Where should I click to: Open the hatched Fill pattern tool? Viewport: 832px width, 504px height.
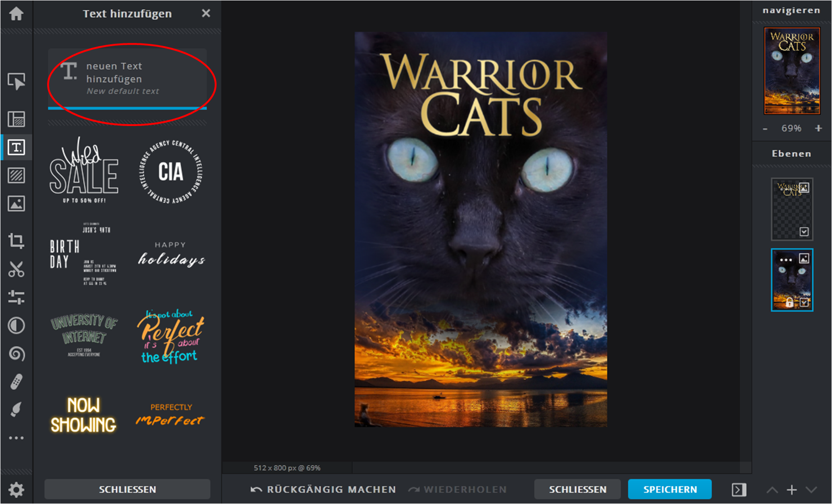click(17, 175)
